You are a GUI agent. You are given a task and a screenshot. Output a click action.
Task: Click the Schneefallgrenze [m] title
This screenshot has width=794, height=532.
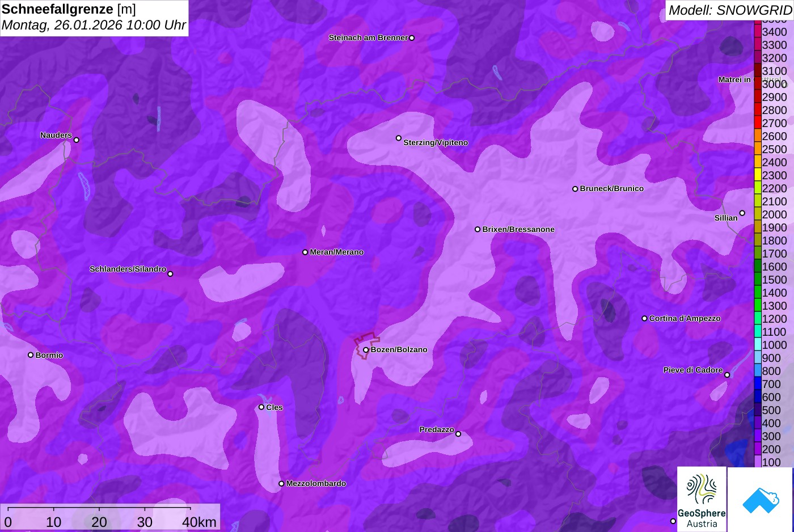pos(69,9)
